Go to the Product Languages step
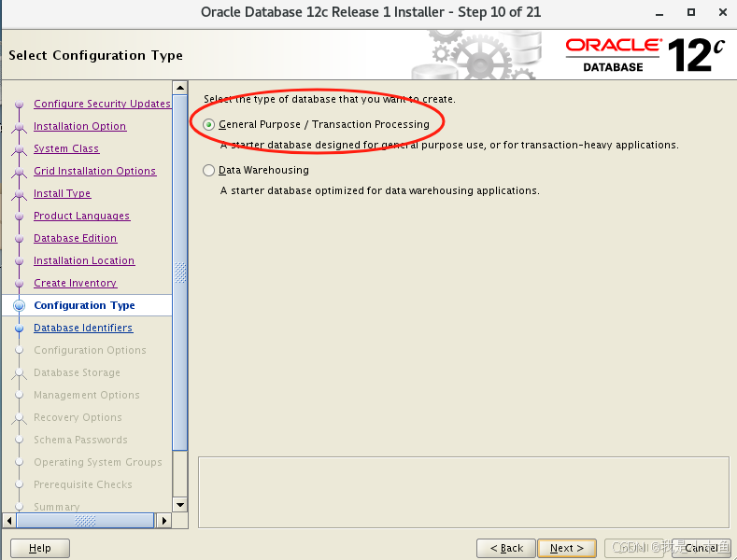737x560 pixels. click(82, 216)
